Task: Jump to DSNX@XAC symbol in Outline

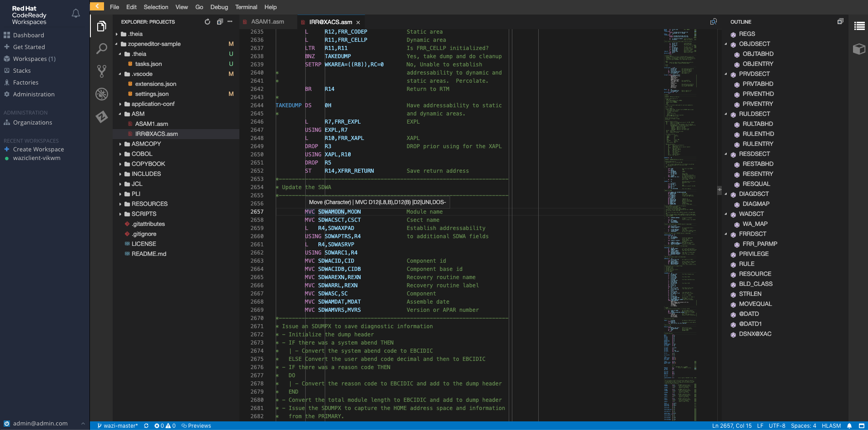Action: [x=755, y=334]
